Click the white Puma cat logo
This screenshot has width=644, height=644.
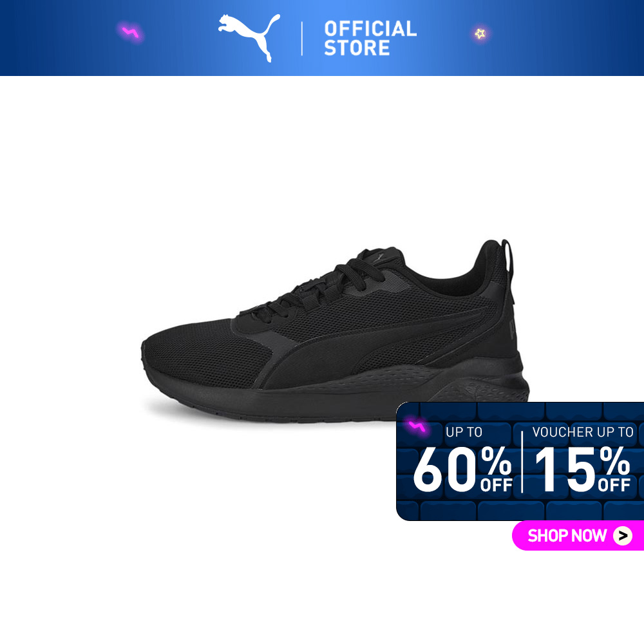coord(249,37)
